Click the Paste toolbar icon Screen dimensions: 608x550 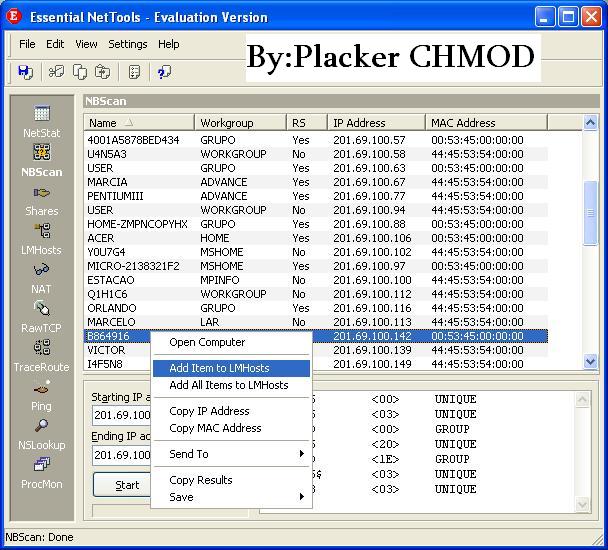103,72
